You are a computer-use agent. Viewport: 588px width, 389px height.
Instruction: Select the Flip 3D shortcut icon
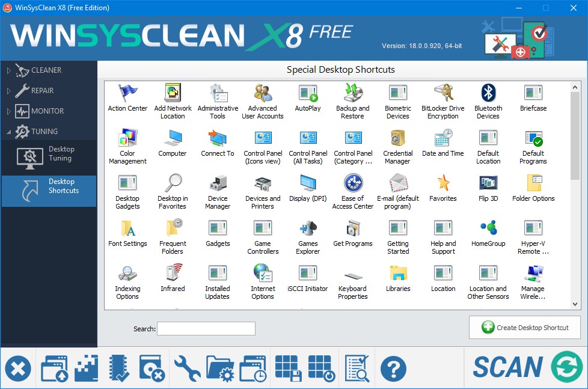pyautogui.click(x=488, y=183)
